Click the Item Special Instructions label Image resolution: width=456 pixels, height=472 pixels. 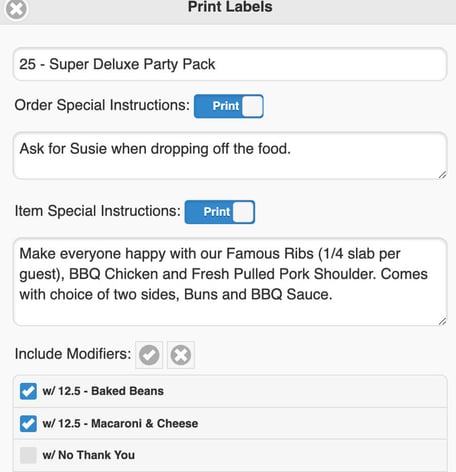[98, 211]
